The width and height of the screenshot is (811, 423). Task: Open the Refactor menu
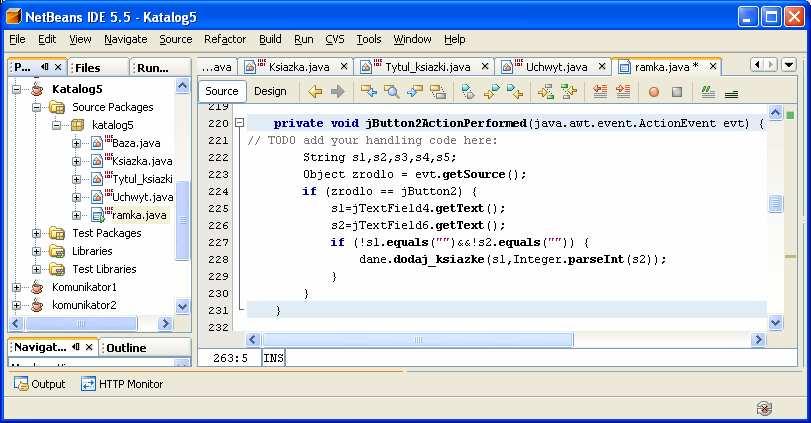coord(225,39)
